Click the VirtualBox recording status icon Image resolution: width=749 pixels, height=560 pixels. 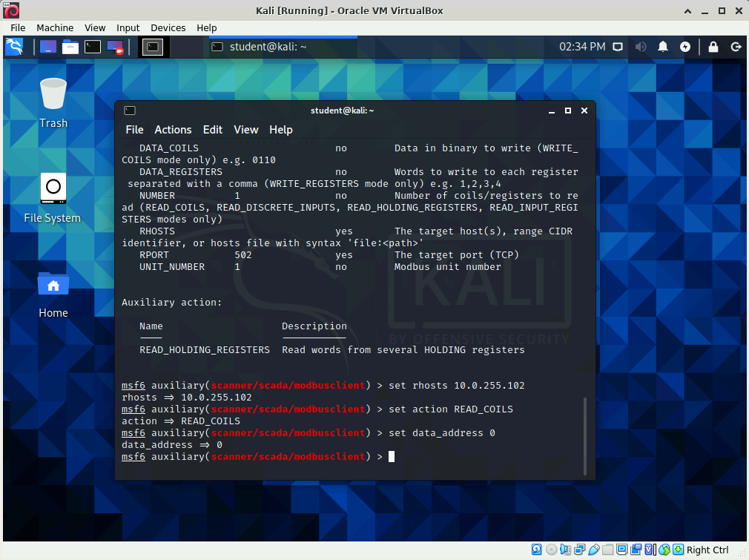click(x=636, y=550)
